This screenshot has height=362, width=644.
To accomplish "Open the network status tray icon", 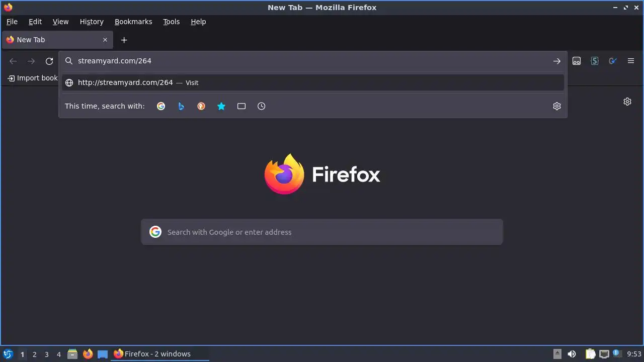I will click(604, 354).
